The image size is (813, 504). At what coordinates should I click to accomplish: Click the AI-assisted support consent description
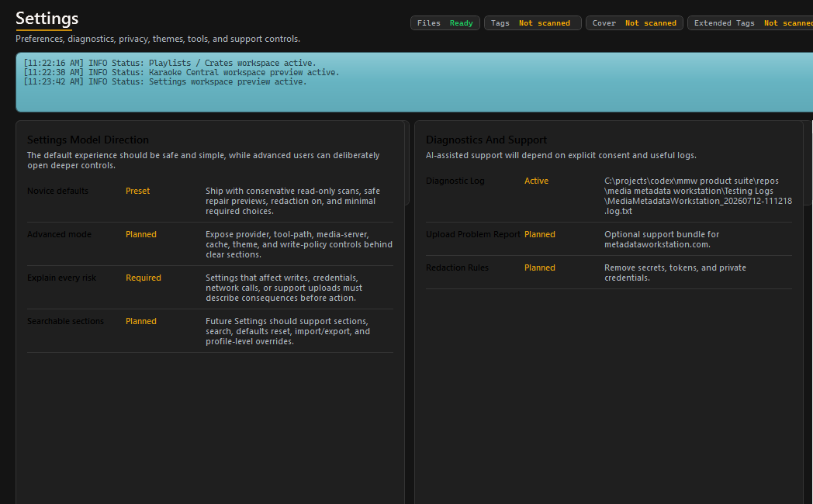[x=561, y=155]
